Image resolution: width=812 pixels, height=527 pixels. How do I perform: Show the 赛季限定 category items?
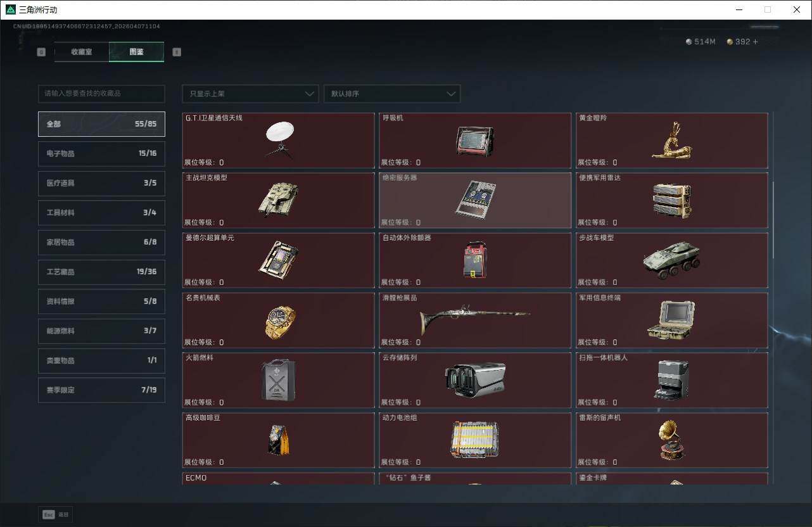coord(101,390)
